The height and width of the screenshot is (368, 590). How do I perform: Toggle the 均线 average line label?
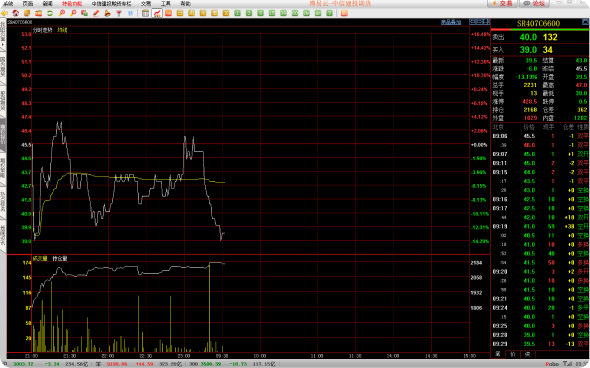pyautogui.click(x=62, y=30)
